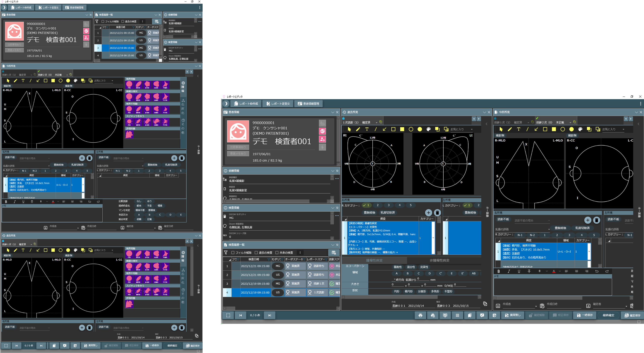Click the bookmark icon in right window's bottom bar
The width and height of the screenshot is (644, 353).
point(470,315)
